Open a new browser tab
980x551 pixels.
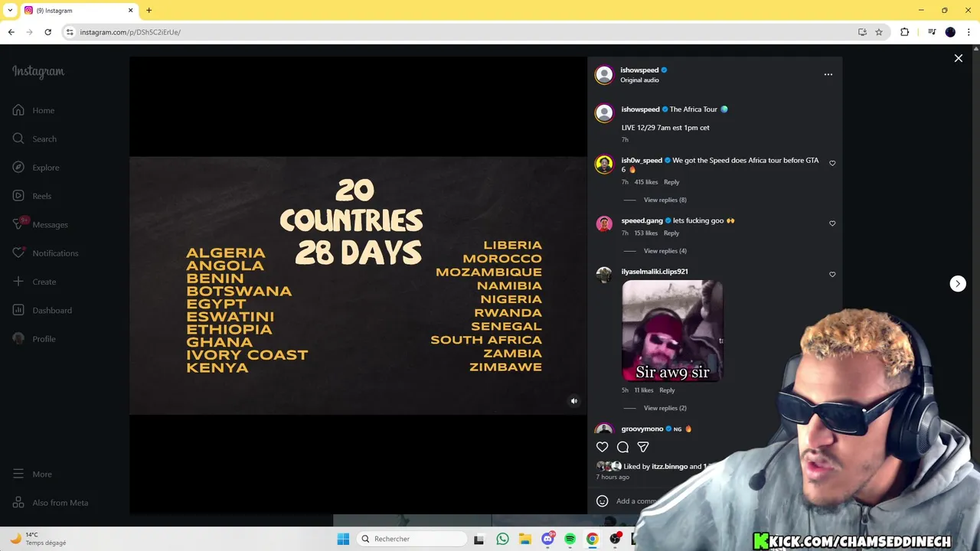coord(149,10)
